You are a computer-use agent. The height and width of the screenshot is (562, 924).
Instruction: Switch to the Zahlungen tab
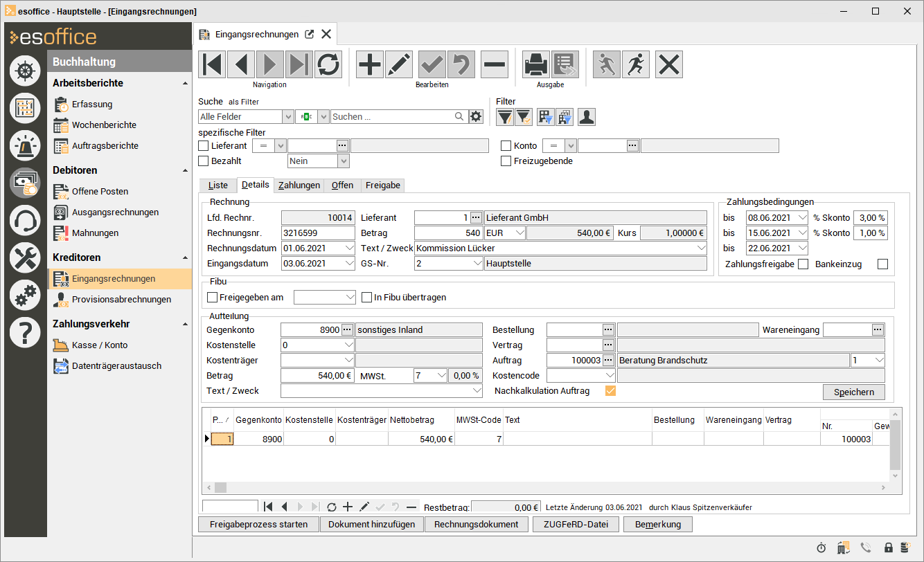coord(299,185)
